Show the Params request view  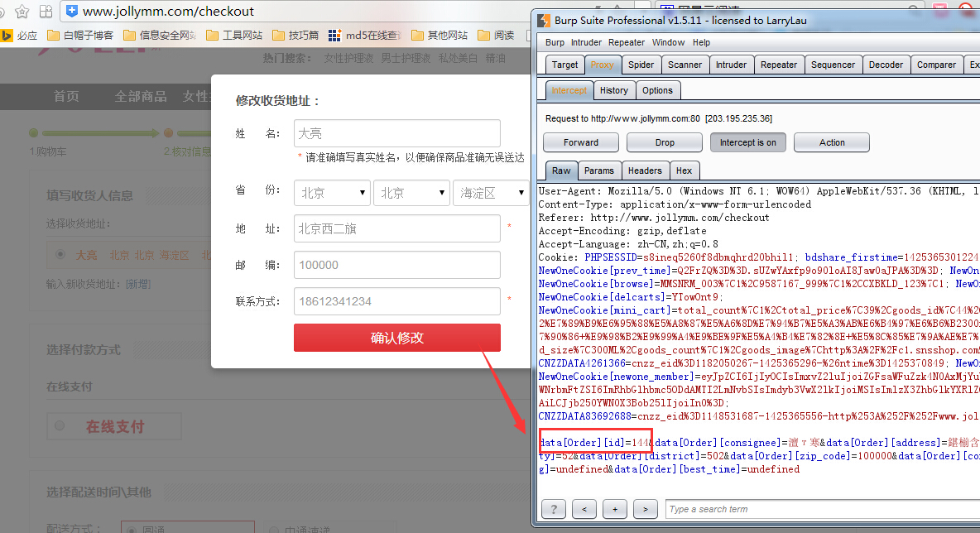598,170
